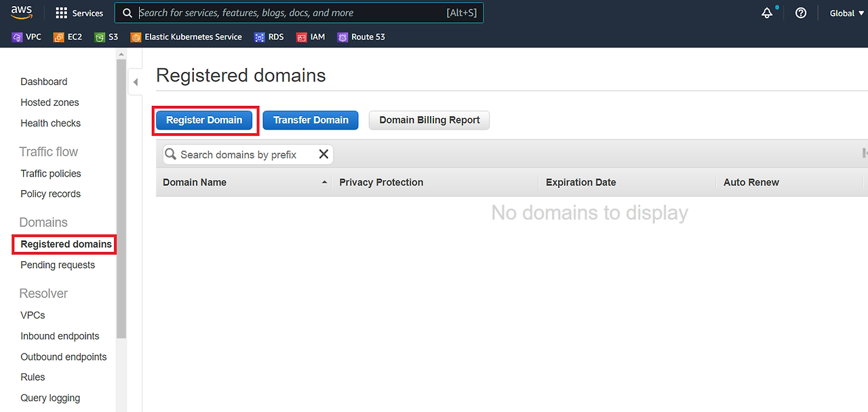This screenshot has height=412, width=868.
Task: Open Health checks in sidebar
Action: (x=50, y=123)
